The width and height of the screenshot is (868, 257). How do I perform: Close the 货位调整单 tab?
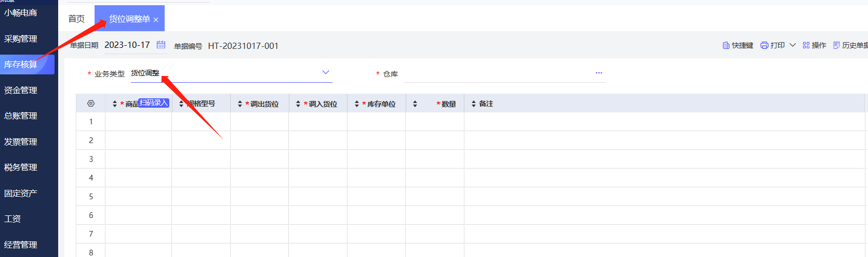(156, 20)
